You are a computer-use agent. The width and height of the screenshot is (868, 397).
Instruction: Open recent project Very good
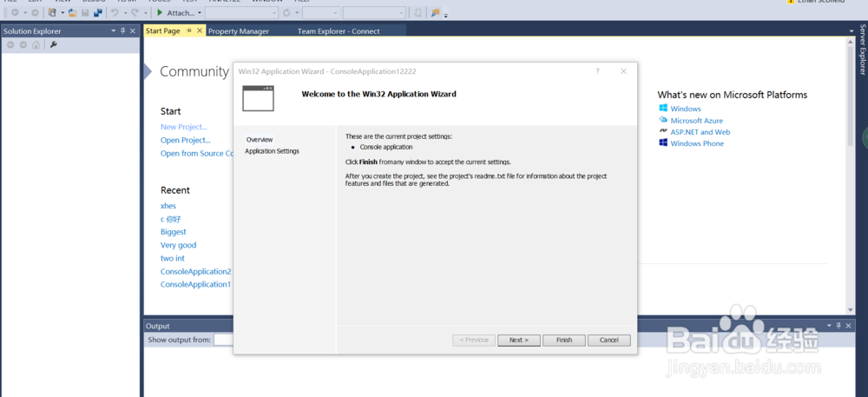pos(178,245)
